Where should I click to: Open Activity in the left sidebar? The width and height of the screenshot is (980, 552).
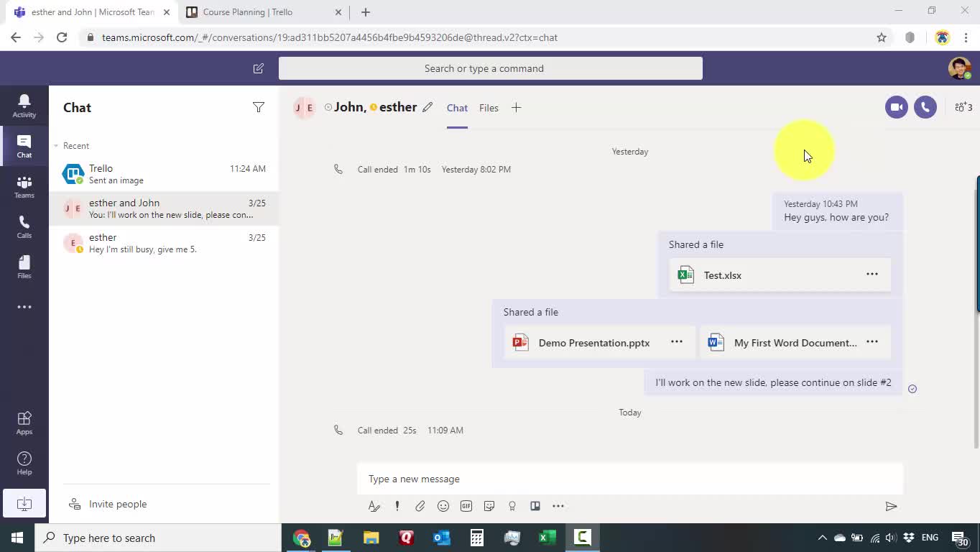pyautogui.click(x=24, y=106)
